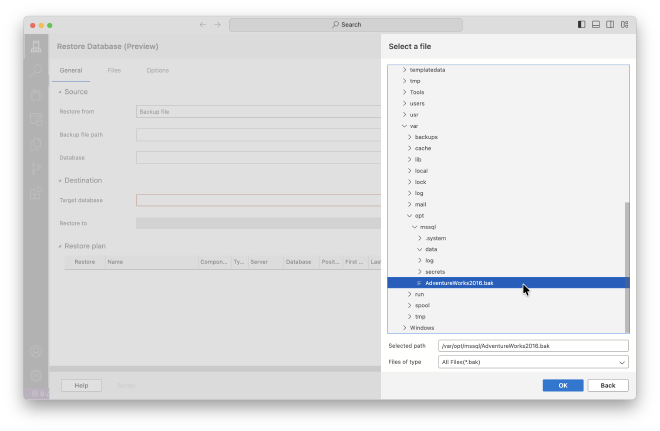Click the Target database field
Viewport: 660px width, 431px height.
(x=258, y=200)
